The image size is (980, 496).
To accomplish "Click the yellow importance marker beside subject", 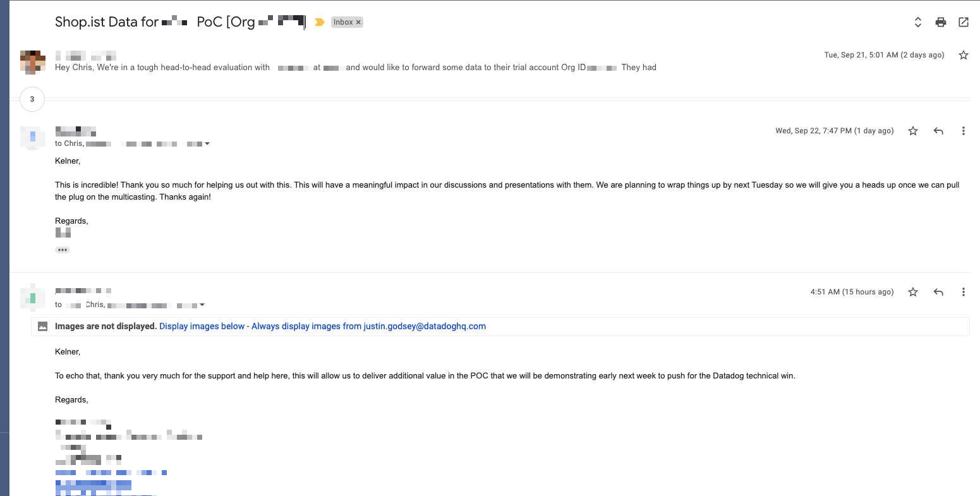I will tap(320, 22).
